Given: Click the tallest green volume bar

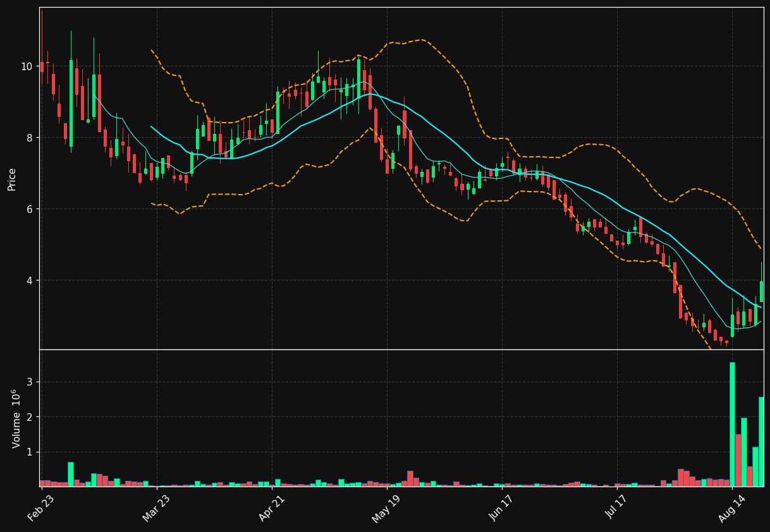Looking at the screenshot, I should [x=732, y=424].
